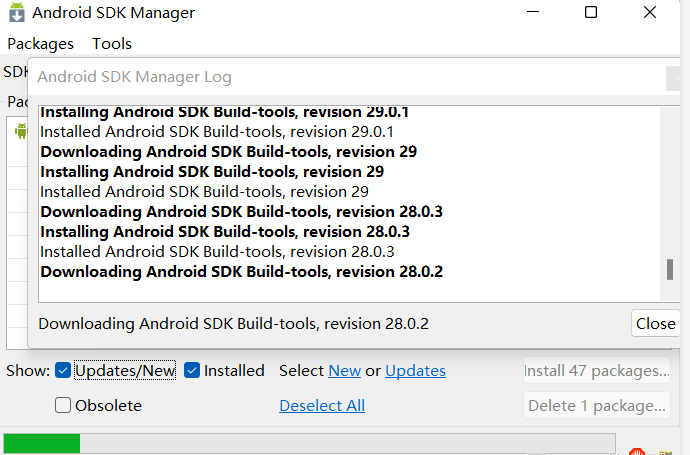This screenshot has height=455, width=690.
Task: Click the Deselect All link
Action: click(322, 406)
